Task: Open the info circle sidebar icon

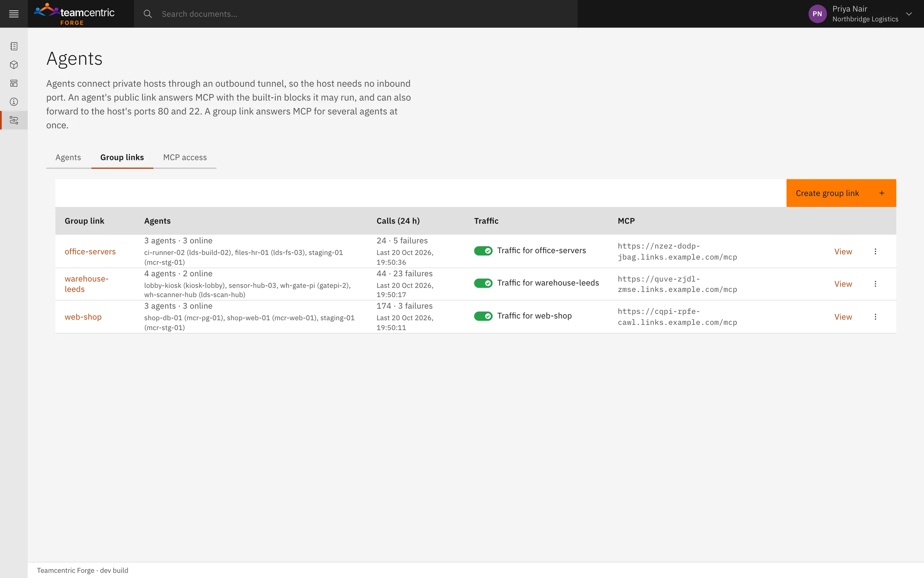Action: [14, 102]
